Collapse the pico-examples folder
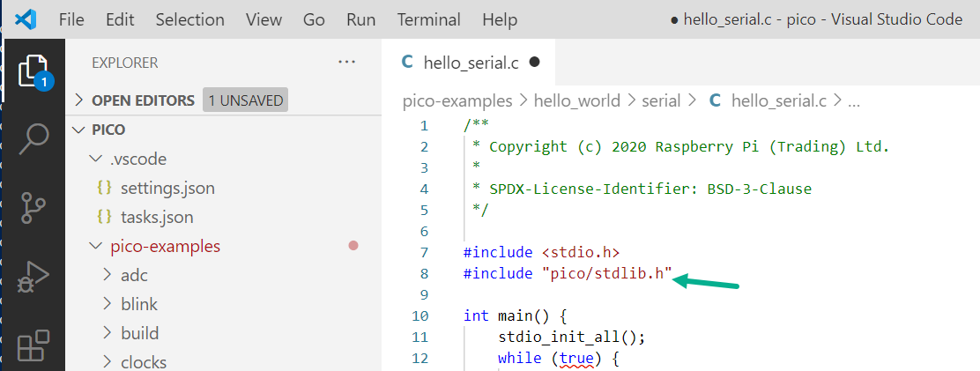 (x=223, y=247)
